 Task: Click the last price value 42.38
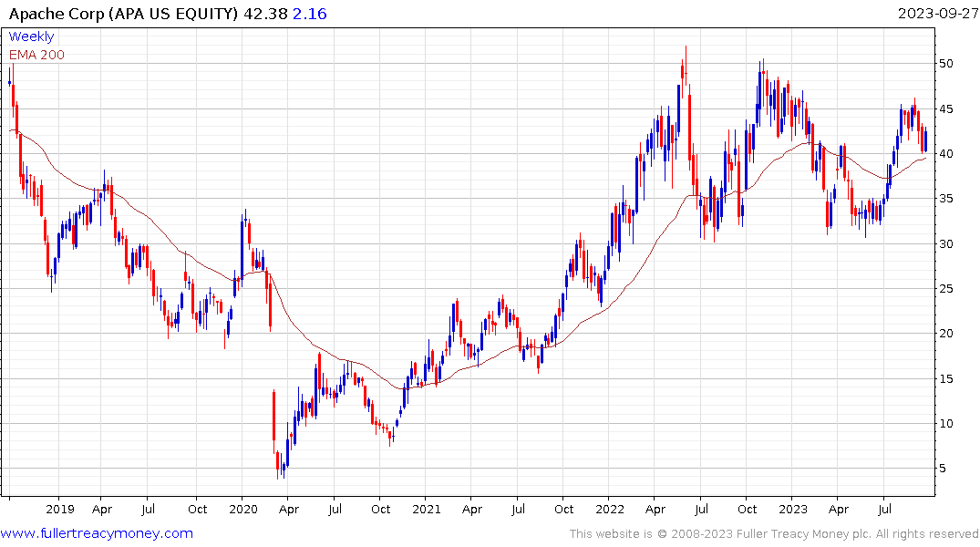(x=265, y=14)
